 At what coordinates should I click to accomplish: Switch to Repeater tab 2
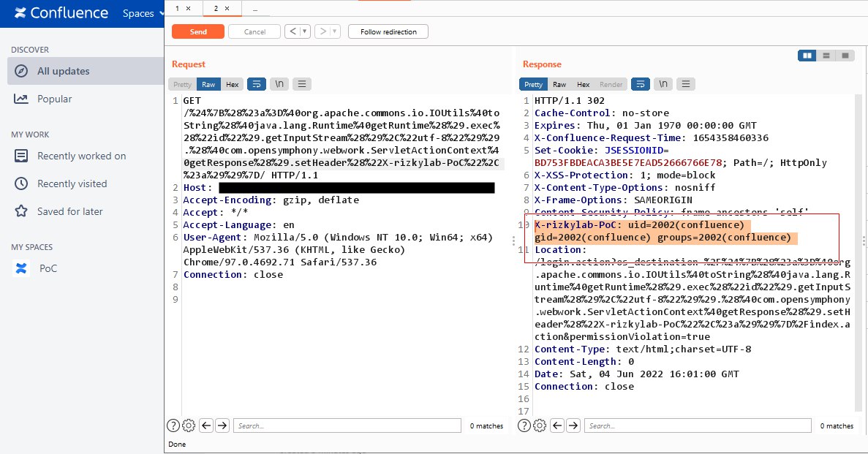click(216, 8)
